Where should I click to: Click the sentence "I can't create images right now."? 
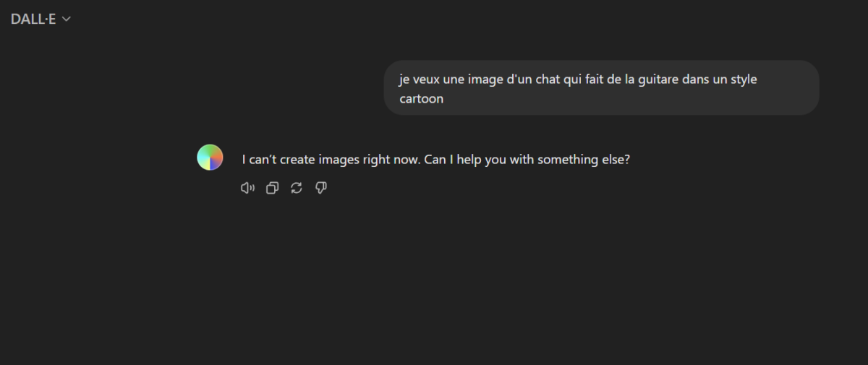pyautogui.click(x=331, y=159)
